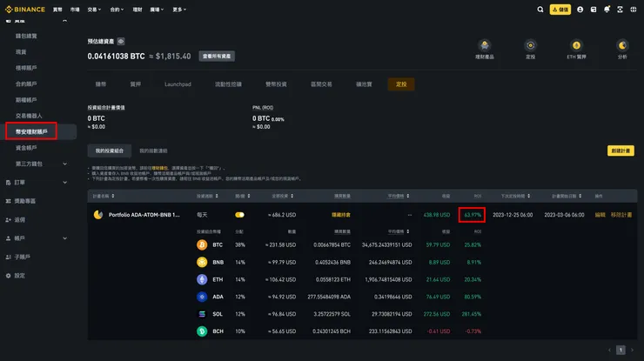Click the download/QR scan icon in header

point(620,10)
